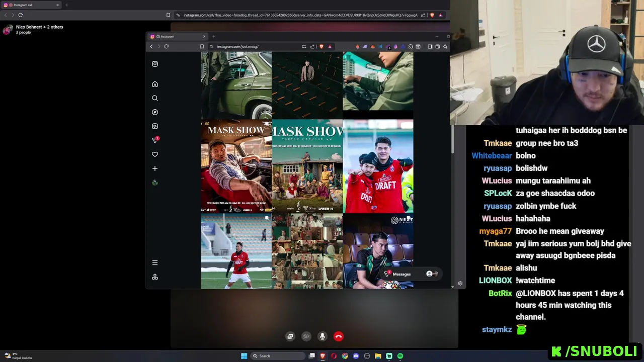Image resolution: width=644 pixels, height=362 pixels.
Task: Open the Meta apps icon at sidebar bottom
Action: [x=155, y=277]
